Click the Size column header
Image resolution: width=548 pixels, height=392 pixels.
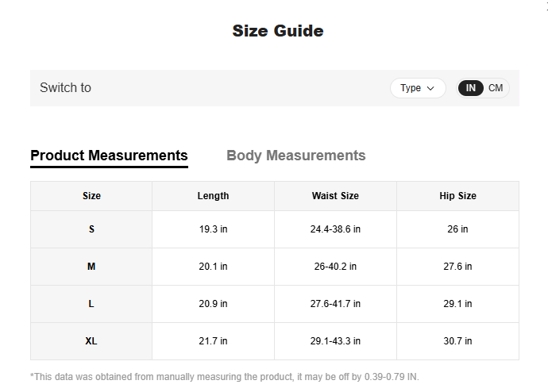click(91, 196)
